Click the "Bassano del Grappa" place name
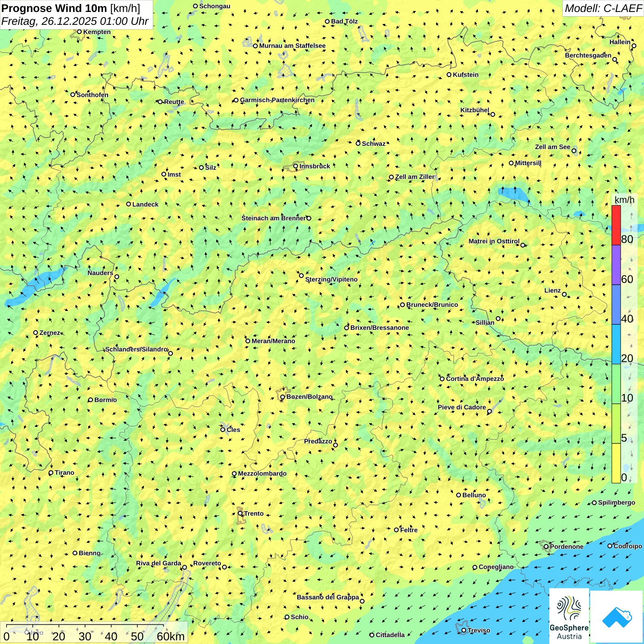The width and height of the screenshot is (644, 644). [x=328, y=597]
